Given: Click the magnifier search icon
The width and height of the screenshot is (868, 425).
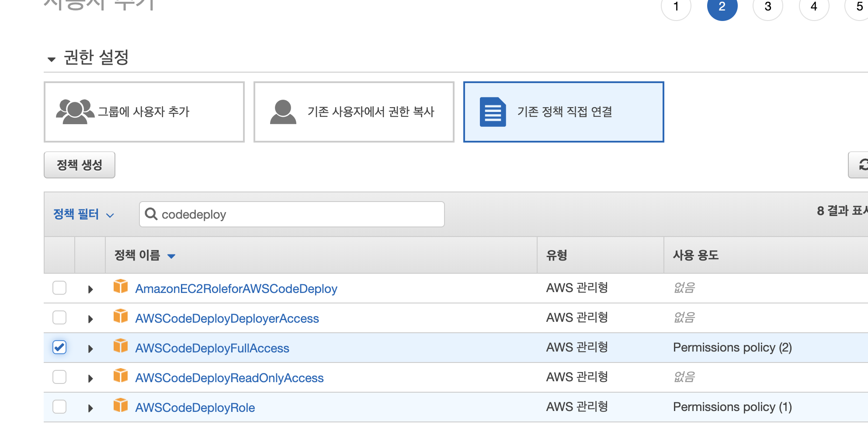Looking at the screenshot, I should pos(151,214).
